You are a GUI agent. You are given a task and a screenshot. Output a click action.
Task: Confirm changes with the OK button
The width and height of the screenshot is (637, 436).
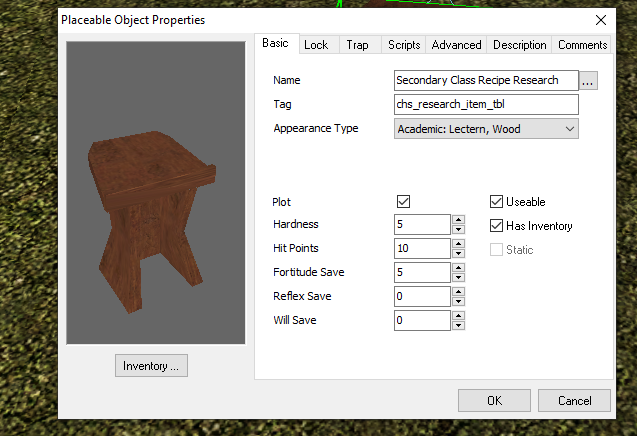coord(494,400)
